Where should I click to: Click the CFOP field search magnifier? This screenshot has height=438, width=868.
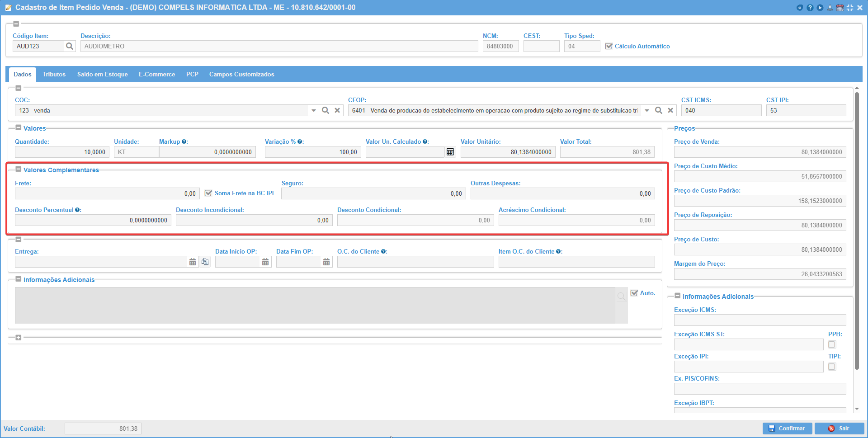pyautogui.click(x=659, y=110)
